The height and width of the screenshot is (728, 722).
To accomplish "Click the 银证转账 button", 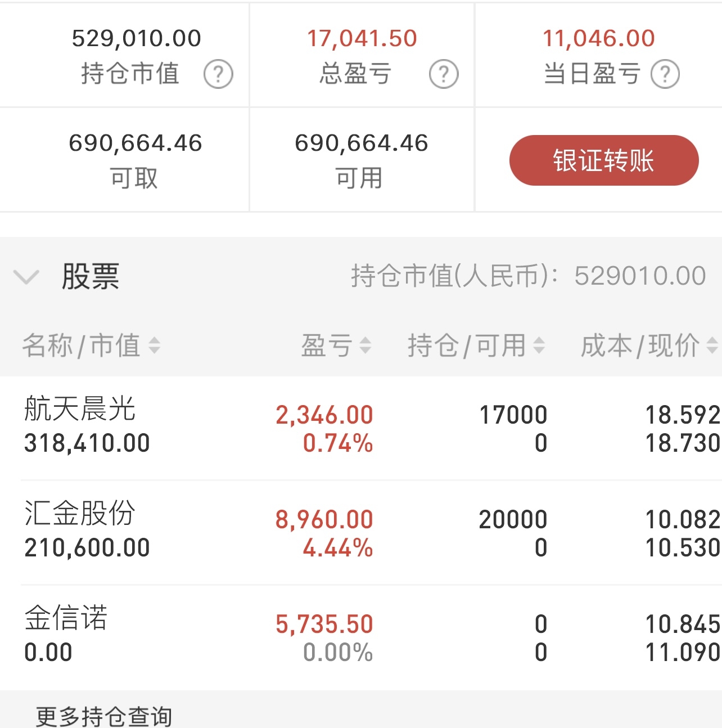I will click(x=604, y=160).
